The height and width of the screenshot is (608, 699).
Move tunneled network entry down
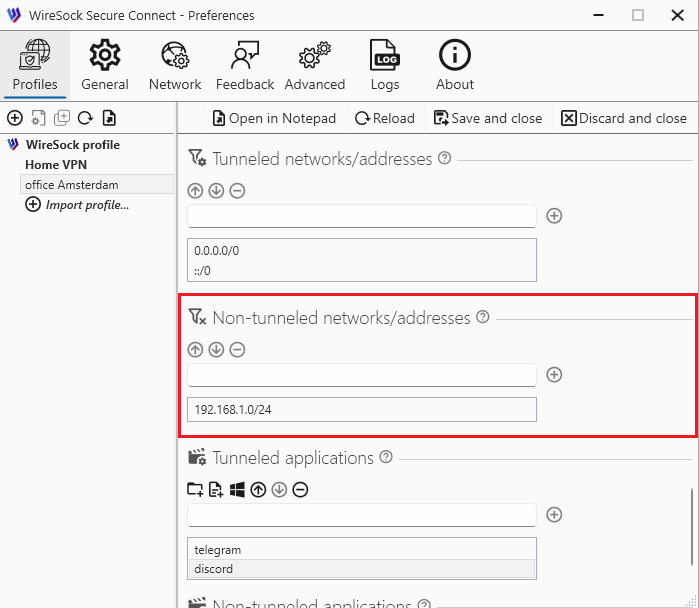[216, 191]
